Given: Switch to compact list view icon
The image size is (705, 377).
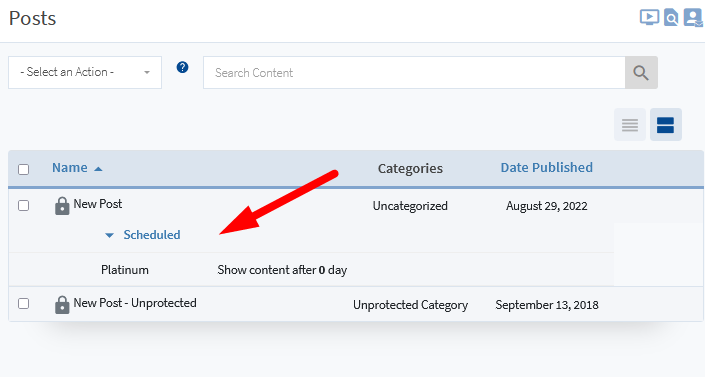Looking at the screenshot, I should [630, 125].
